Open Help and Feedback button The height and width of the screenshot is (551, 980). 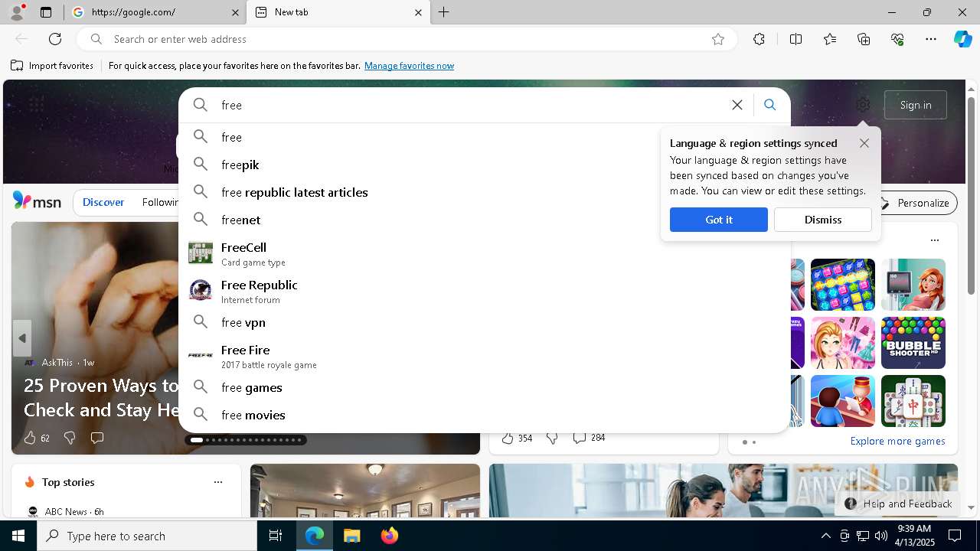pyautogui.click(x=898, y=504)
